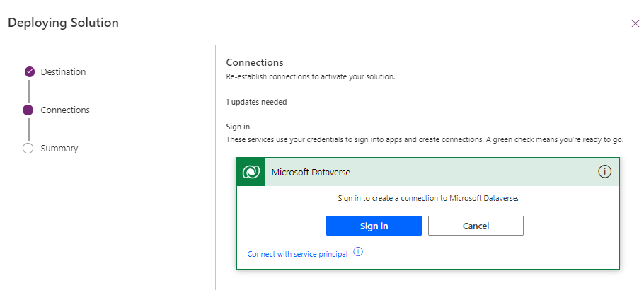Click 'Re-establish connections' description text
Image resolution: width=644 pixels, height=290 pixels.
[310, 76]
